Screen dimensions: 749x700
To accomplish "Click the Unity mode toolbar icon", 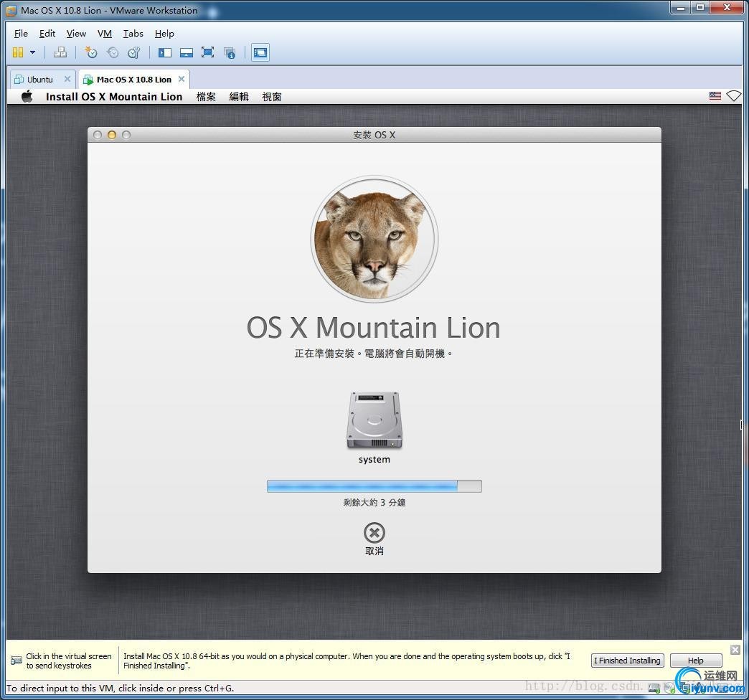I will 230,53.
